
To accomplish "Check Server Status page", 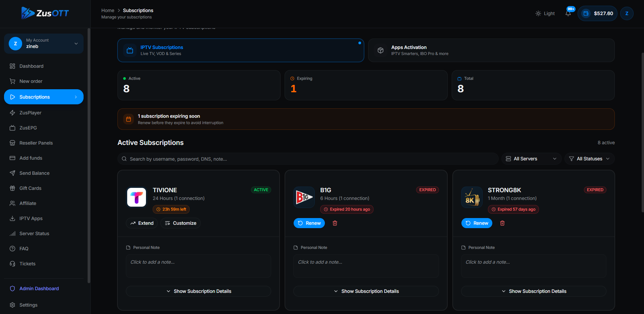I will [x=44, y=233].
